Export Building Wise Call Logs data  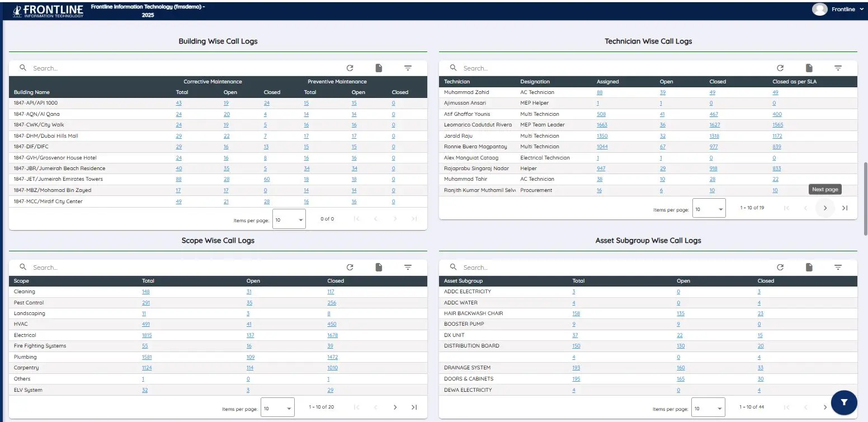379,68
